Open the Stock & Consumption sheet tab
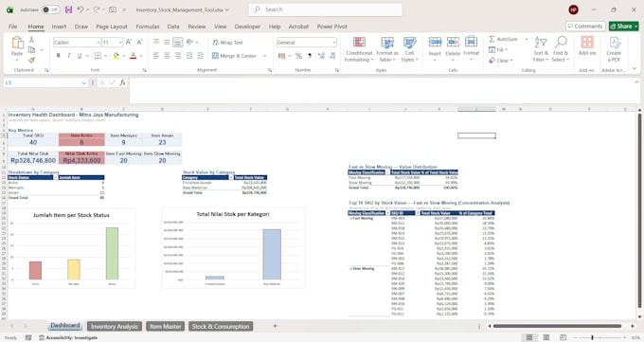This screenshot has height=342, width=644. 221,327
